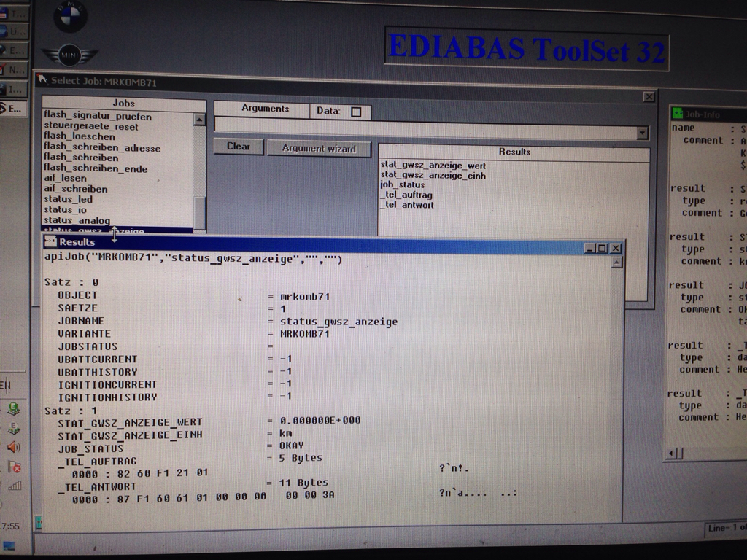Click the Jobs list scroll-up arrow
747x560 pixels.
tap(200, 120)
